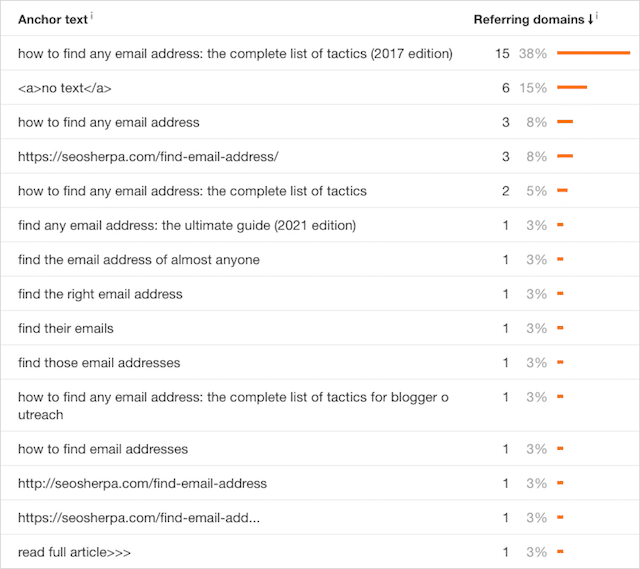
Task: Click the orange 38% bar
Action: (x=593, y=53)
